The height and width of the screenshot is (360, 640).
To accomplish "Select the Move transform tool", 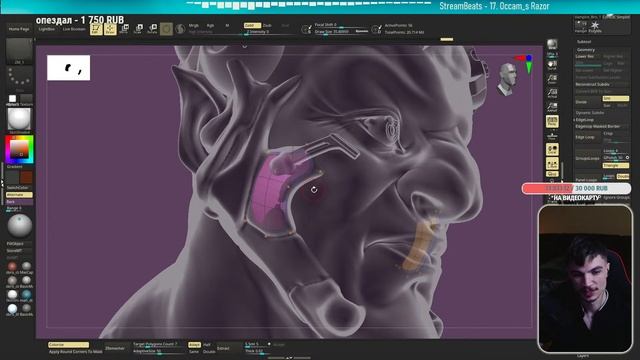I will click(x=124, y=29).
